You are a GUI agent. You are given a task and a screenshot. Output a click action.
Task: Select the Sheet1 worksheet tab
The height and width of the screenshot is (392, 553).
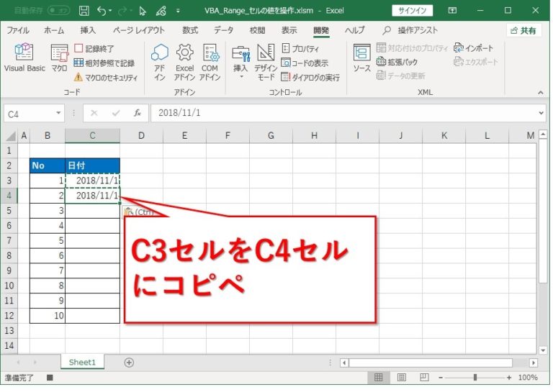(x=81, y=363)
